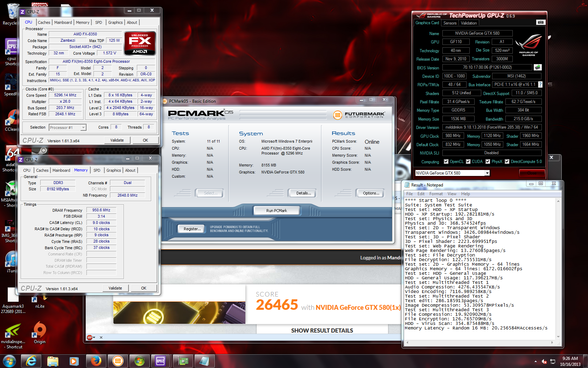Open the File menu in Notepad

409,194
